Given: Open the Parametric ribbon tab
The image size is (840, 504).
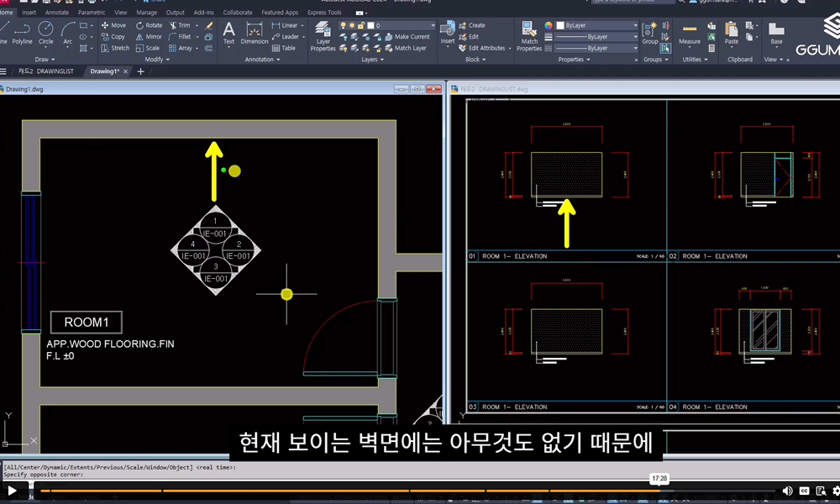Looking at the screenshot, I should tap(92, 13).
